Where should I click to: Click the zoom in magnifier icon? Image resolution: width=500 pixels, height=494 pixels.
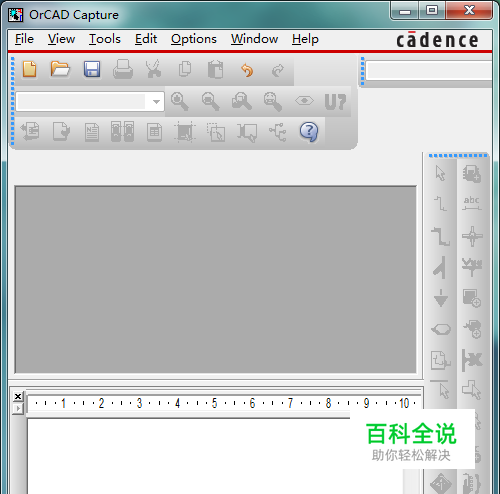[x=179, y=101]
